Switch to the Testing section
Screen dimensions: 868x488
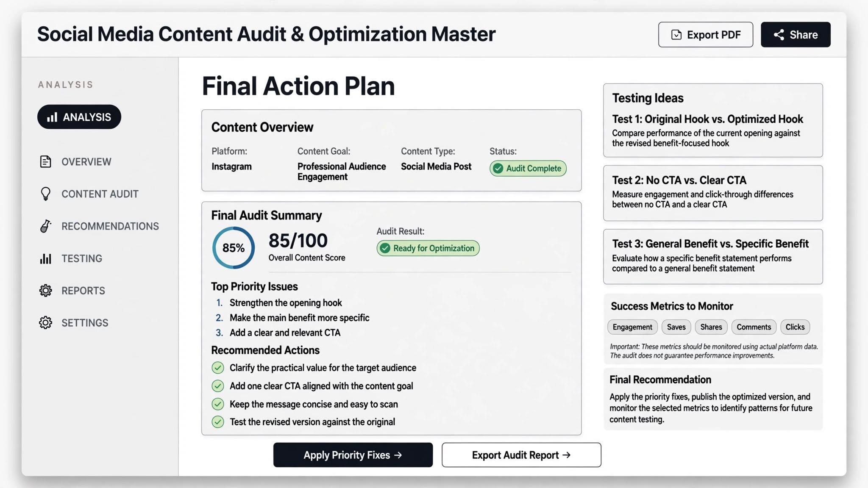71,258
